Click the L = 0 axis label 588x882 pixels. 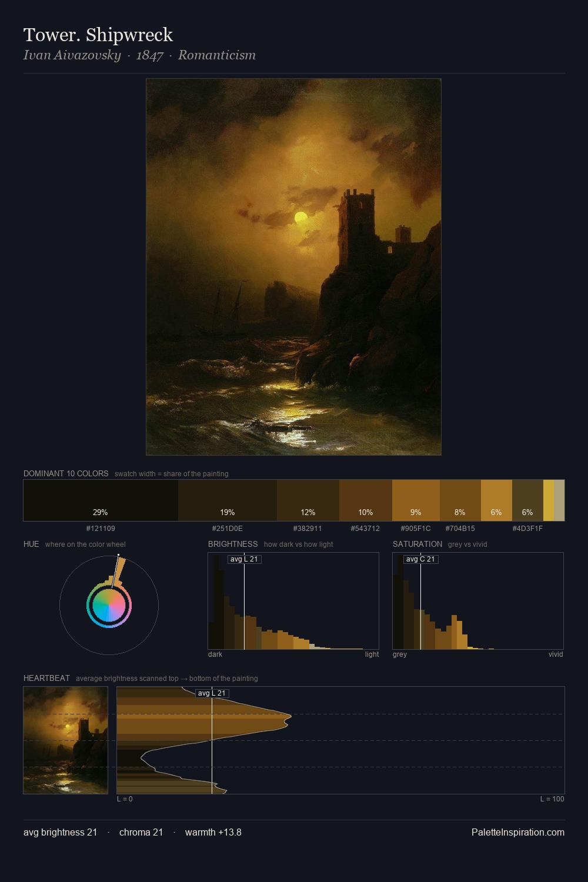pos(125,799)
